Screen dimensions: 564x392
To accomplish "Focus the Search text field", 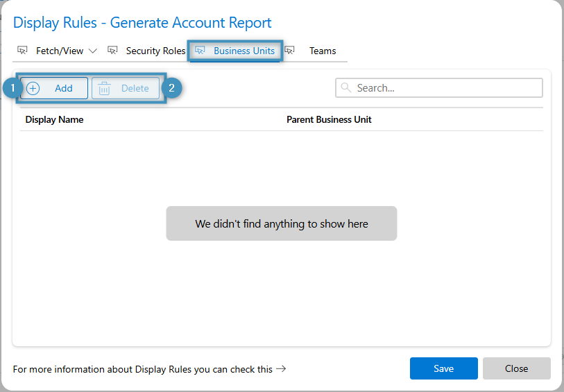I will (x=444, y=88).
